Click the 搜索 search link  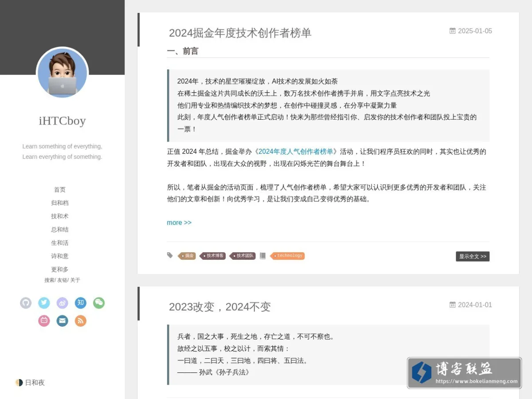(49, 280)
